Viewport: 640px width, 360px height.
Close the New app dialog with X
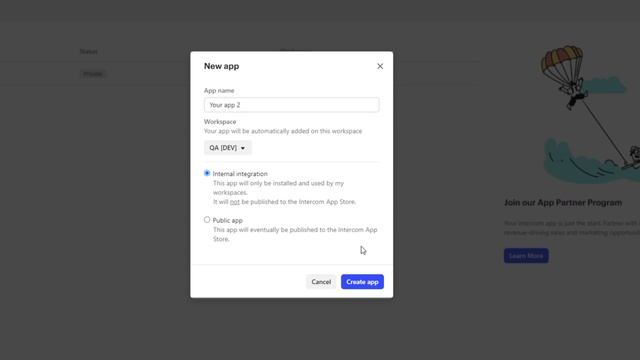pos(380,66)
